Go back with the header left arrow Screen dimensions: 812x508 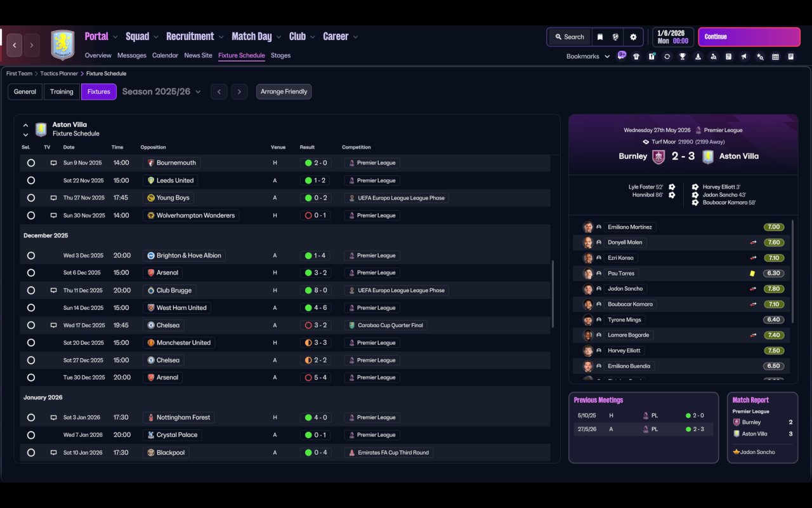15,45
